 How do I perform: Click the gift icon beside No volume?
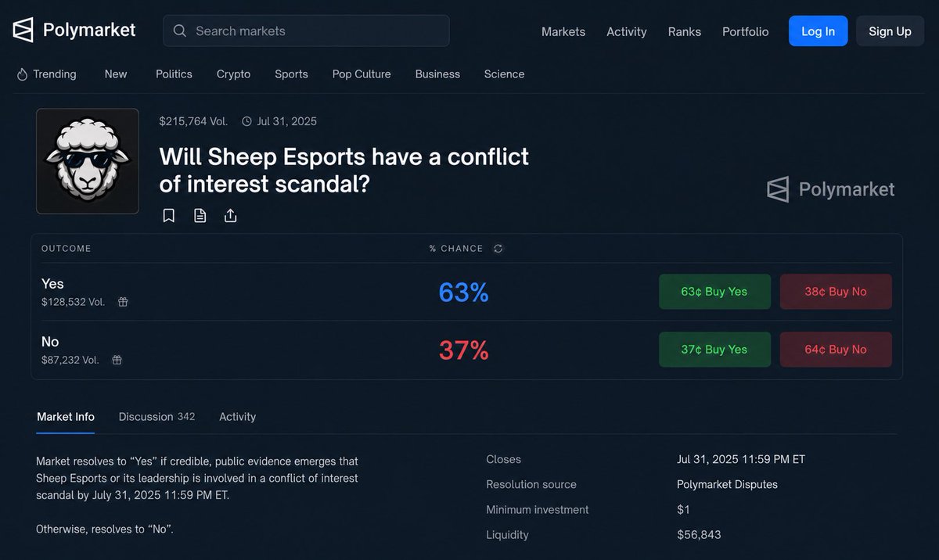click(117, 360)
